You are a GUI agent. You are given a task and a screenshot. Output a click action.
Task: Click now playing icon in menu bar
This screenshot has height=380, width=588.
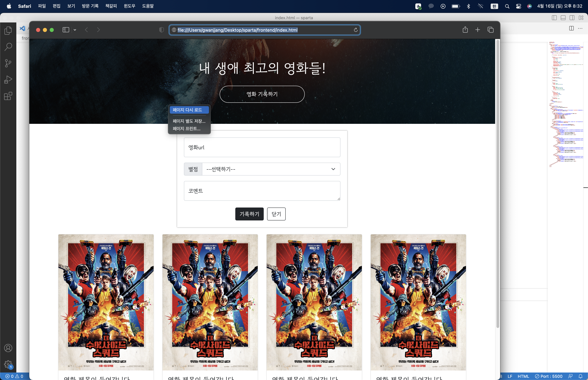[x=443, y=6]
